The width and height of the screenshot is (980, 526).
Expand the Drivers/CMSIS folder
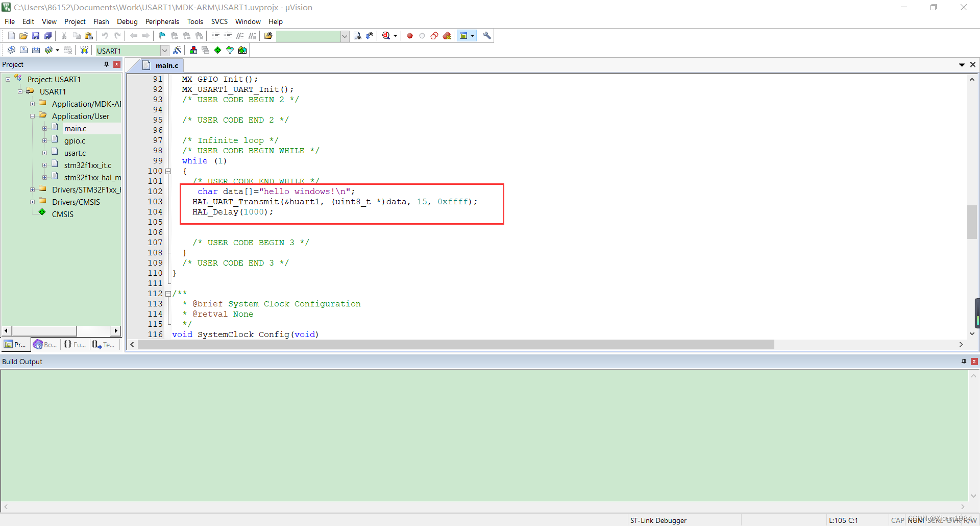pyautogui.click(x=32, y=202)
